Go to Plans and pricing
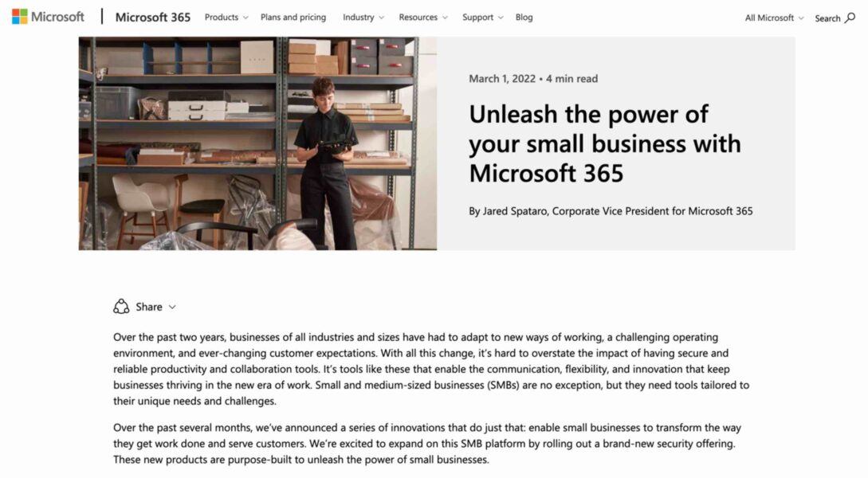 point(293,18)
